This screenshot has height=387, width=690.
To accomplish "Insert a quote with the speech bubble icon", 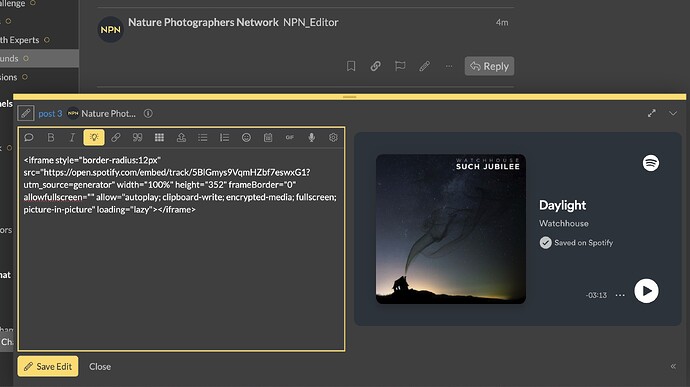I will (x=29, y=137).
